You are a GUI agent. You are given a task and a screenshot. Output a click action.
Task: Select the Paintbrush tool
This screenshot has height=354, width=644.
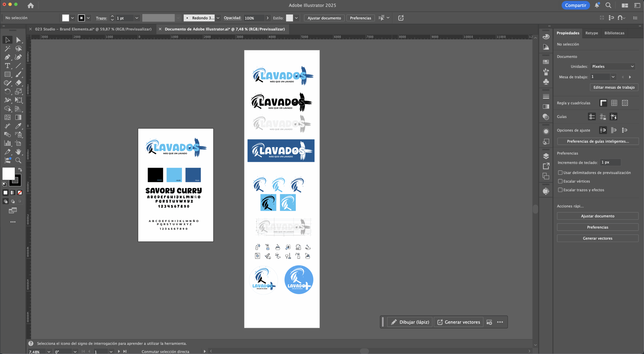pos(18,74)
